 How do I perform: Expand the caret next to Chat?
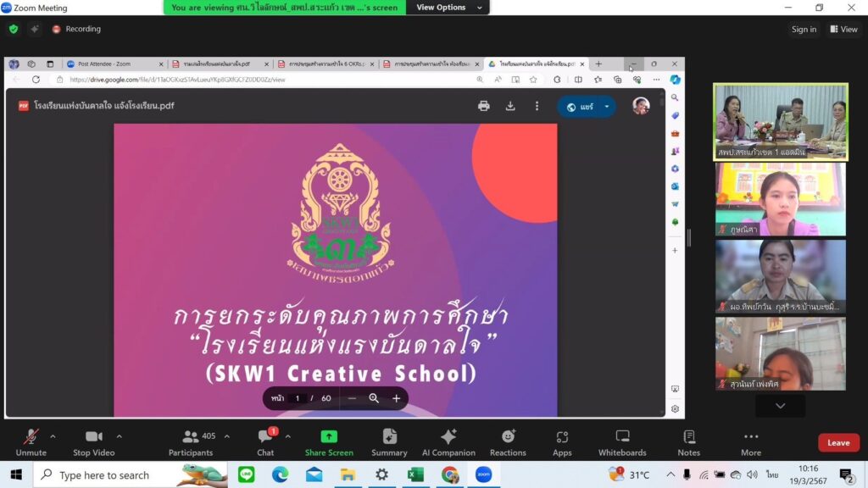[x=288, y=436]
